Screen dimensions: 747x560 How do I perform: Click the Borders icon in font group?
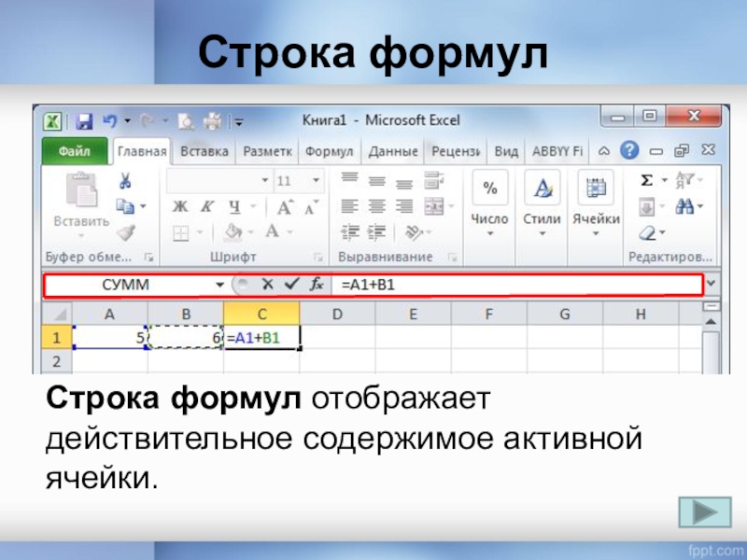[180, 233]
